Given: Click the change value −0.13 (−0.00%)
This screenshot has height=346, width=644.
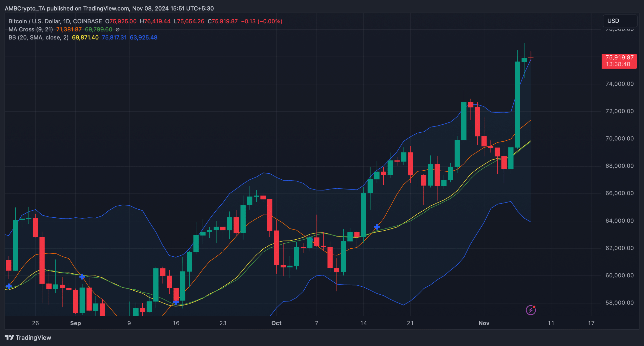Looking at the screenshot, I should click(x=262, y=21).
